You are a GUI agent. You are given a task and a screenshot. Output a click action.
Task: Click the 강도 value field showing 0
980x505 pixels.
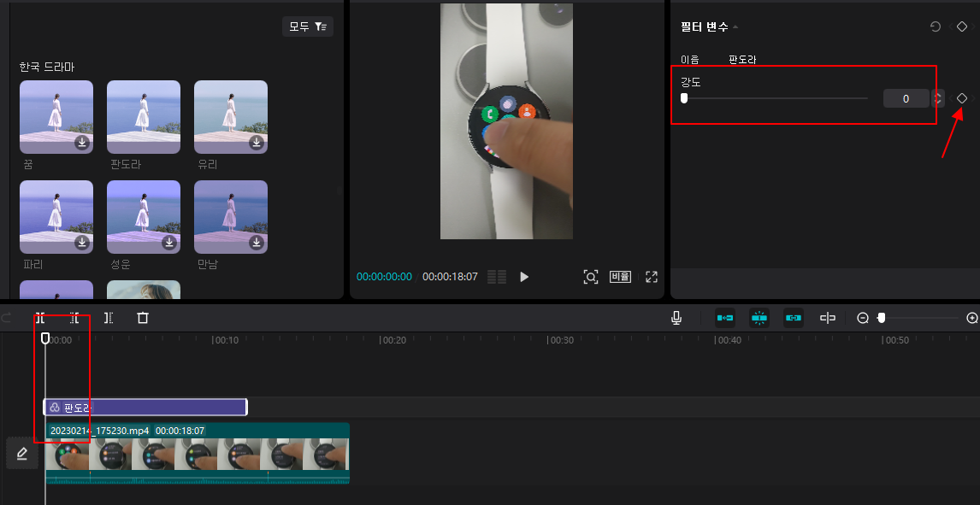pos(906,98)
